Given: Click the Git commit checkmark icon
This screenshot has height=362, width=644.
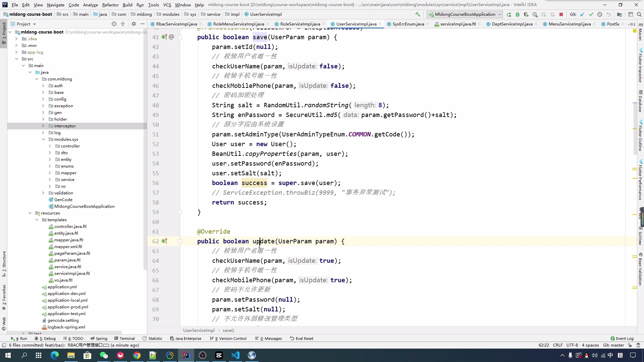Looking at the screenshot, I should pyautogui.click(x=591, y=14).
